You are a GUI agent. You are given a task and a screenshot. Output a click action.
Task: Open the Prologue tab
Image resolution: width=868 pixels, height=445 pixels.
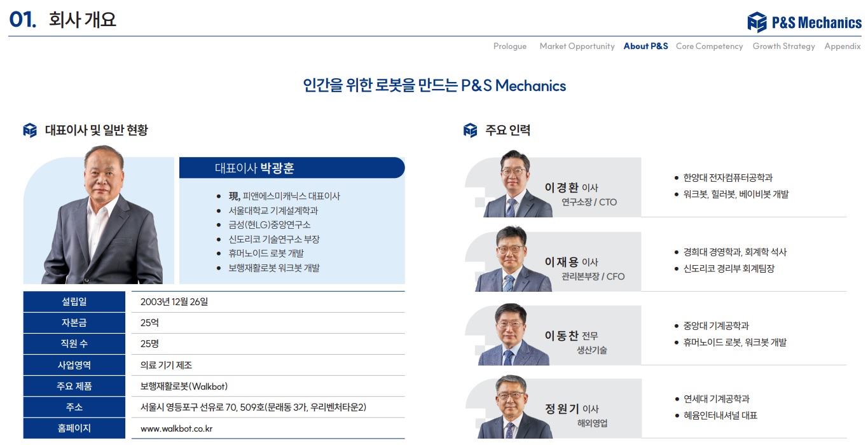(510, 46)
